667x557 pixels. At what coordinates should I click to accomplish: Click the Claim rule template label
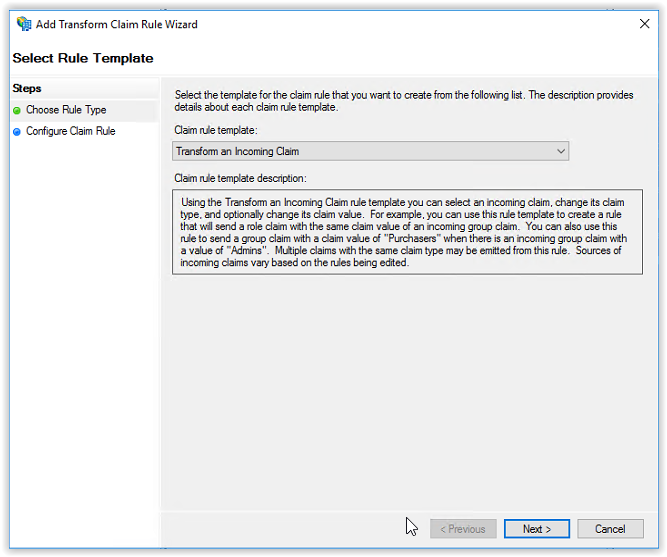(216, 130)
